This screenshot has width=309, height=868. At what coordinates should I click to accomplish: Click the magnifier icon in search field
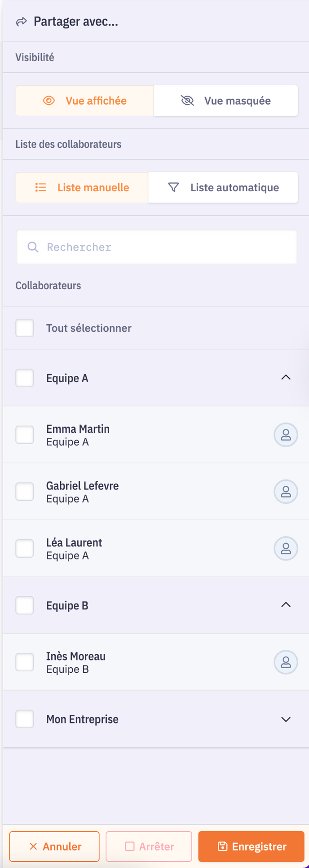[33, 247]
